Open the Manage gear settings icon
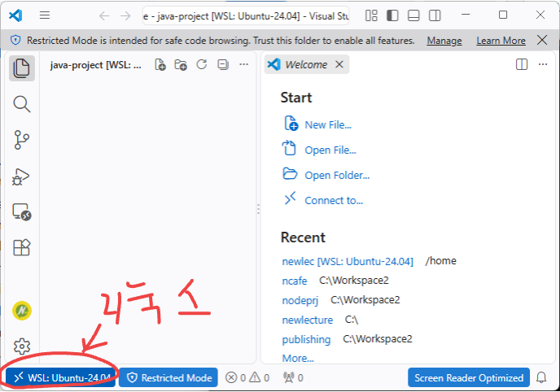Screen dimensions: 560x392 22,346
